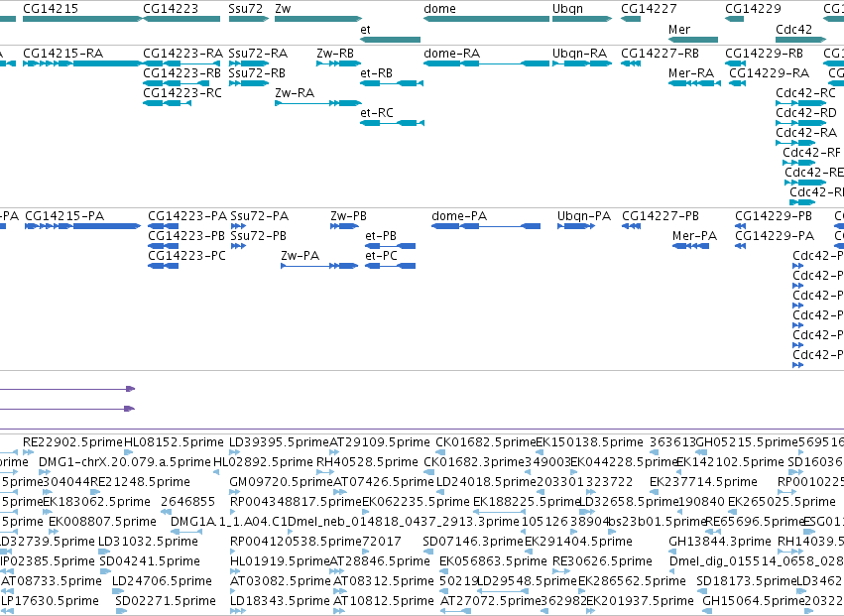Click the Ssu72 gene label
This screenshot has height=616, width=844.
245,9
